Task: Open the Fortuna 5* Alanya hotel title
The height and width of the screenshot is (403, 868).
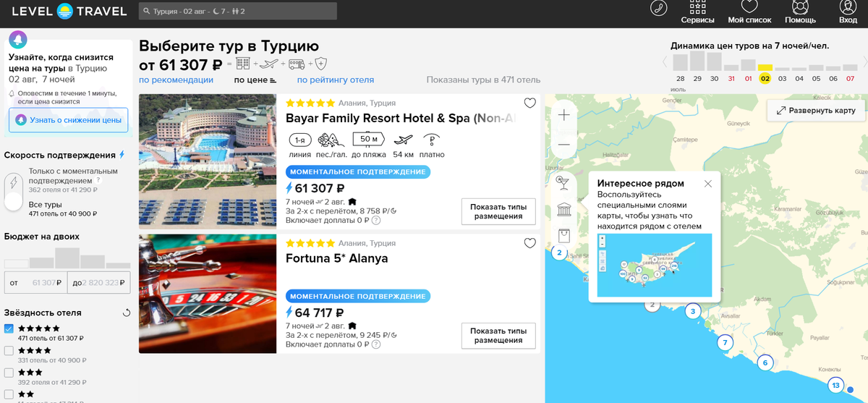Action: tap(337, 258)
